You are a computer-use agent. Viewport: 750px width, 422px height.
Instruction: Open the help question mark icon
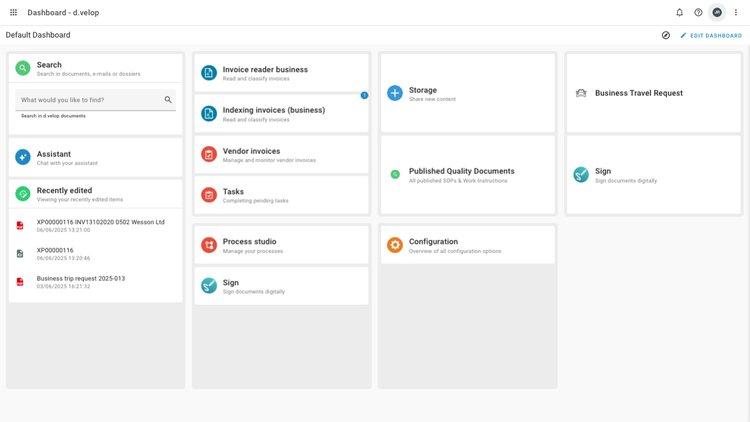point(698,12)
